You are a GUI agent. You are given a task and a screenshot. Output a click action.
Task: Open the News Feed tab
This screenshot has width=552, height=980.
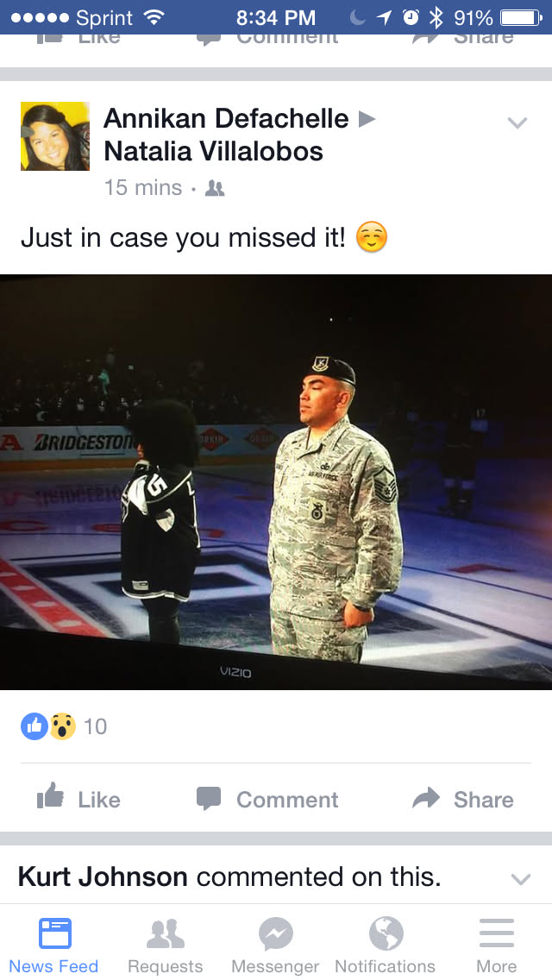(53, 945)
